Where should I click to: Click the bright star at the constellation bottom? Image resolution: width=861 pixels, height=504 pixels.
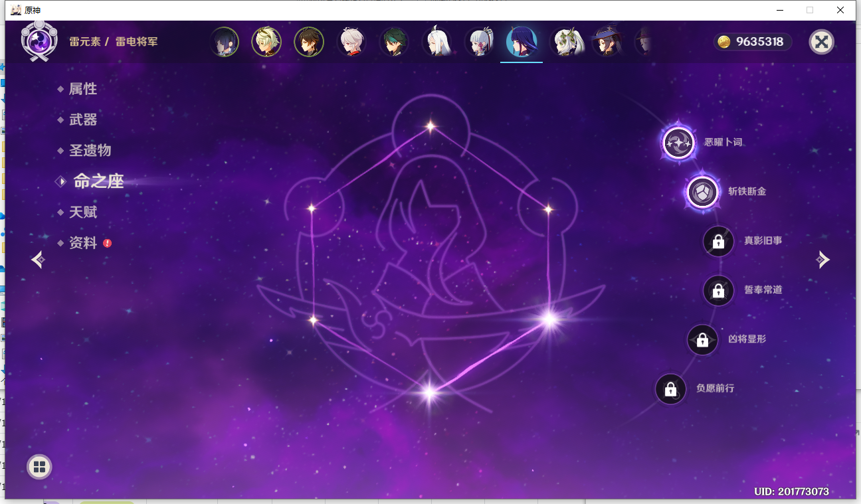429,392
